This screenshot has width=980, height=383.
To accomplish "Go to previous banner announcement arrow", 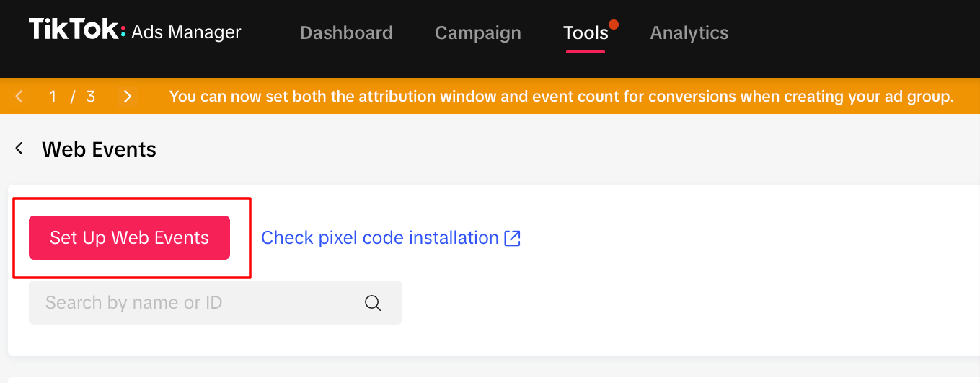I will pos(19,96).
